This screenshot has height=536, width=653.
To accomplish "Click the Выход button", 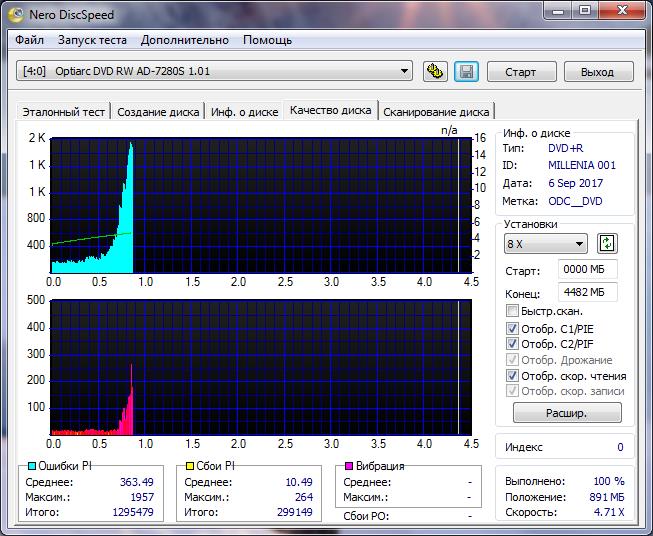I will (x=597, y=72).
